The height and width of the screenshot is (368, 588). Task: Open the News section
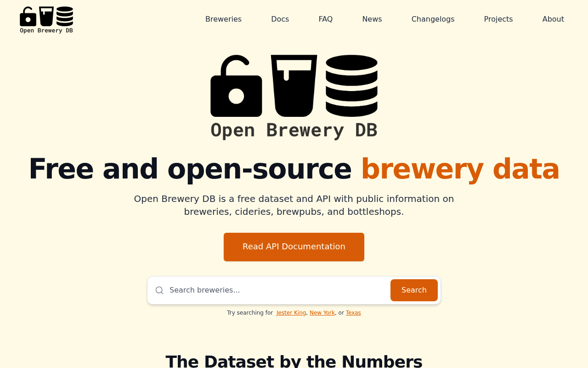tap(372, 19)
